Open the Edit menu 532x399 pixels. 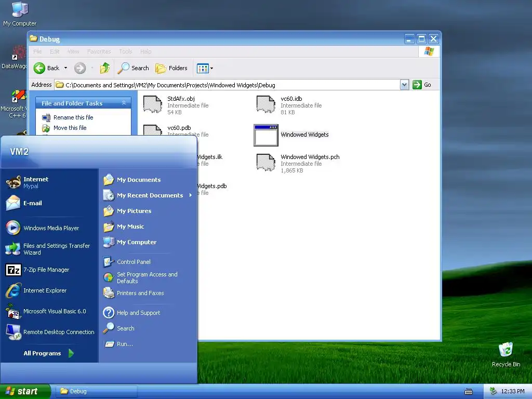point(54,51)
